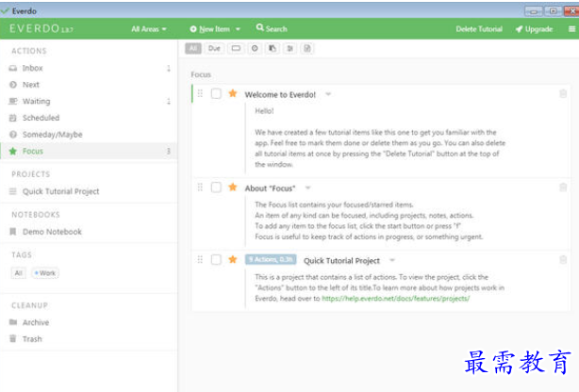Click the Archive folder icon
The image size is (579, 392).
click(13, 322)
